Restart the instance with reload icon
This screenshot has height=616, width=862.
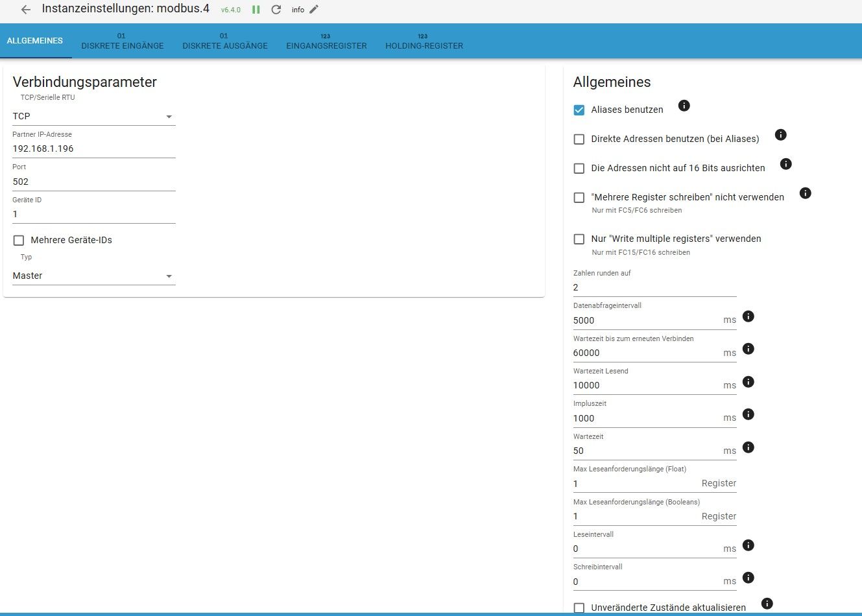click(x=276, y=10)
